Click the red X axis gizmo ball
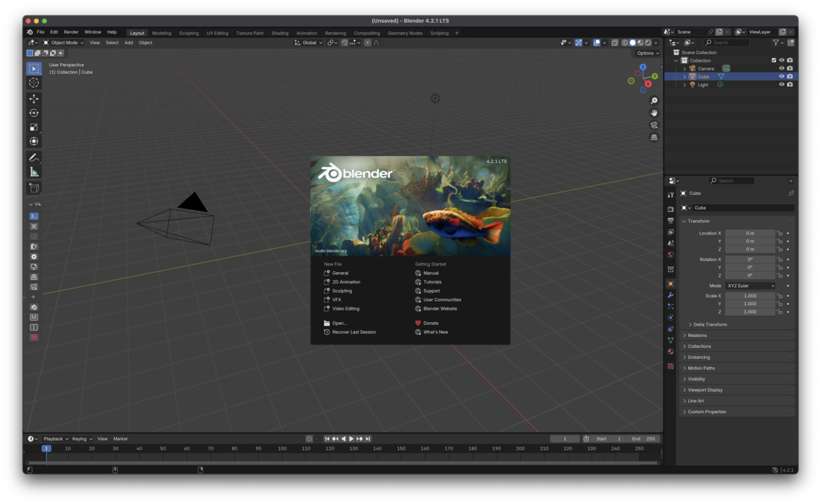The width and height of the screenshot is (821, 504). [x=648, y=83]
